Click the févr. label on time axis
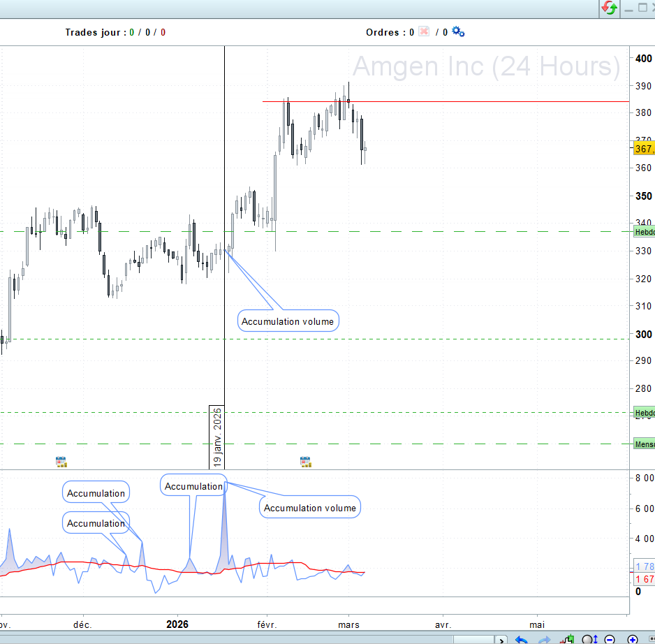Screen dimensions: 655x644 (267, 624)
